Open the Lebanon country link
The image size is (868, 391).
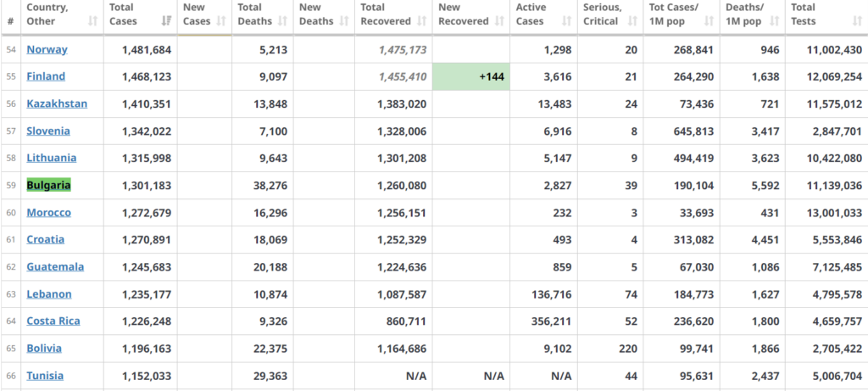(x=49, y=293)
